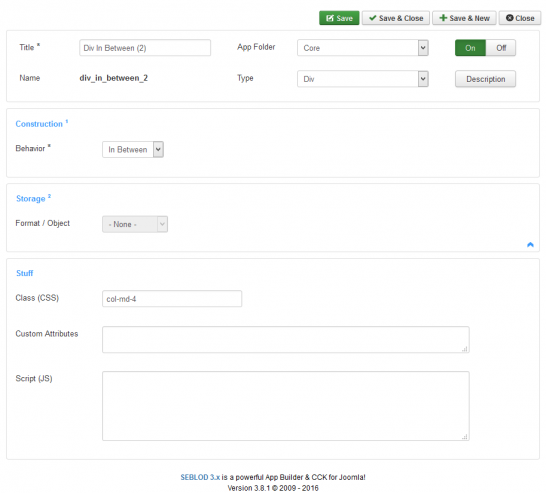The image size is (546, 493).
Task: Select the Storage section heading
Action: [31, 199]
